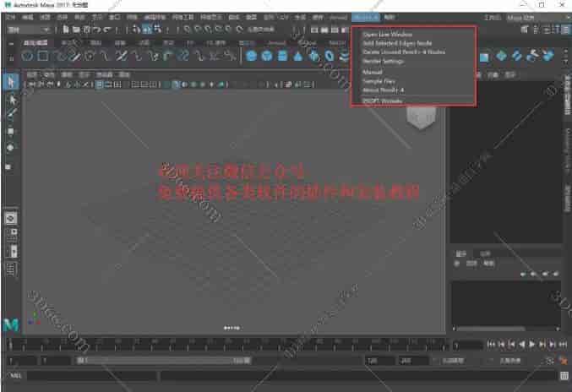Open animation preferences icon near range slider
572x392 pixels.
tap(564, 361)
